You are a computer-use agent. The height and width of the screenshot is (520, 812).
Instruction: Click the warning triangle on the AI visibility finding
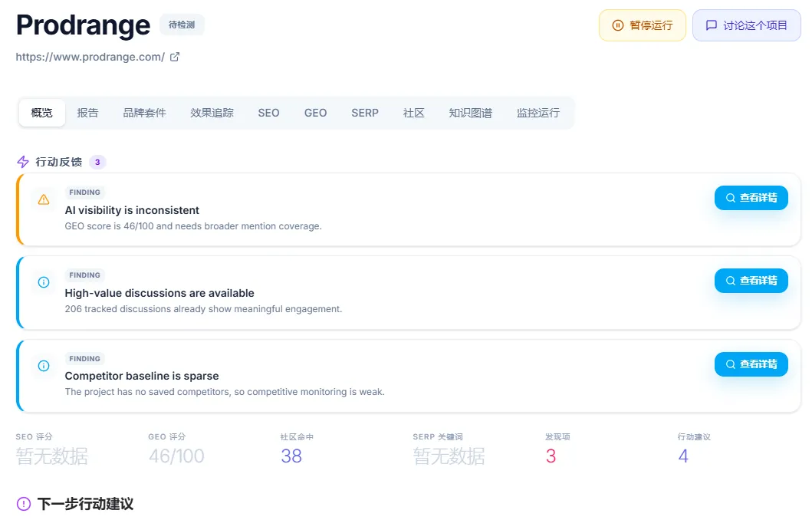[44, 199]
